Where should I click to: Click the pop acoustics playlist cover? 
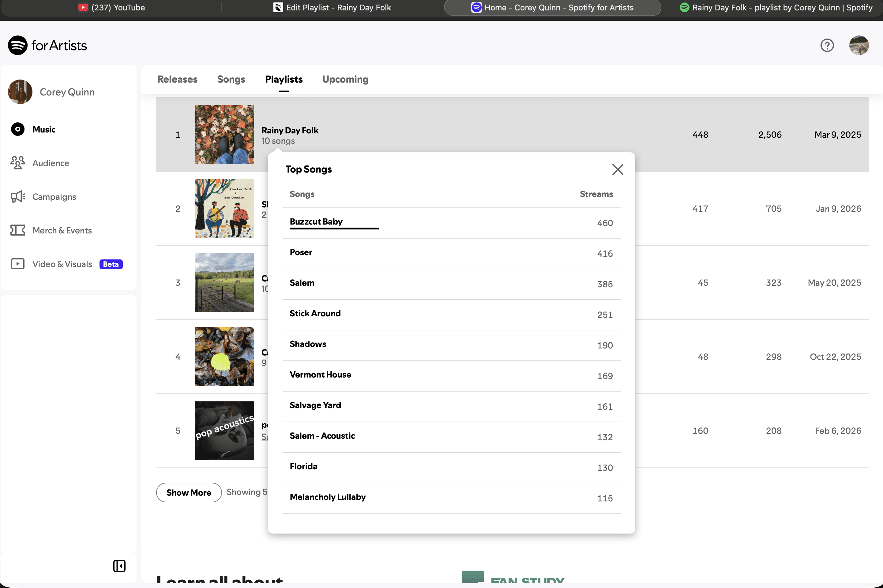(x=224, y=430)
